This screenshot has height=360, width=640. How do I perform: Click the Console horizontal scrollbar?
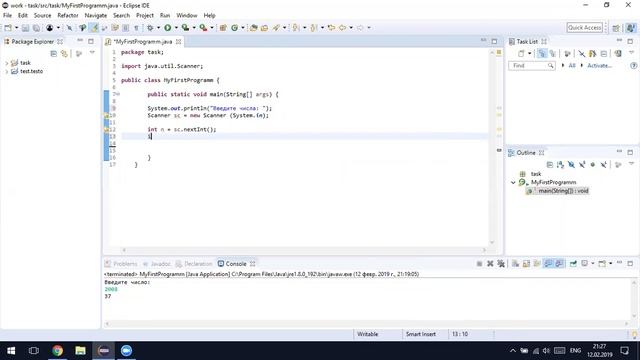tap(367, 324)
